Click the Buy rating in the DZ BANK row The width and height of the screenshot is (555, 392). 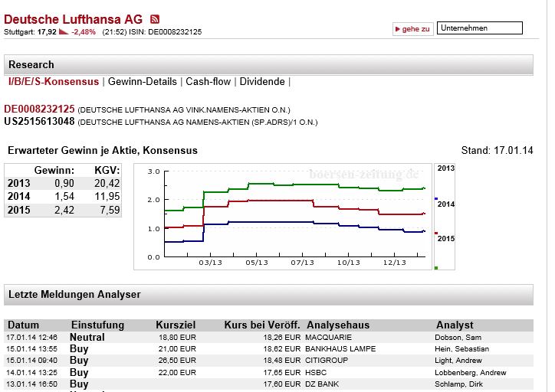[79, 384]
